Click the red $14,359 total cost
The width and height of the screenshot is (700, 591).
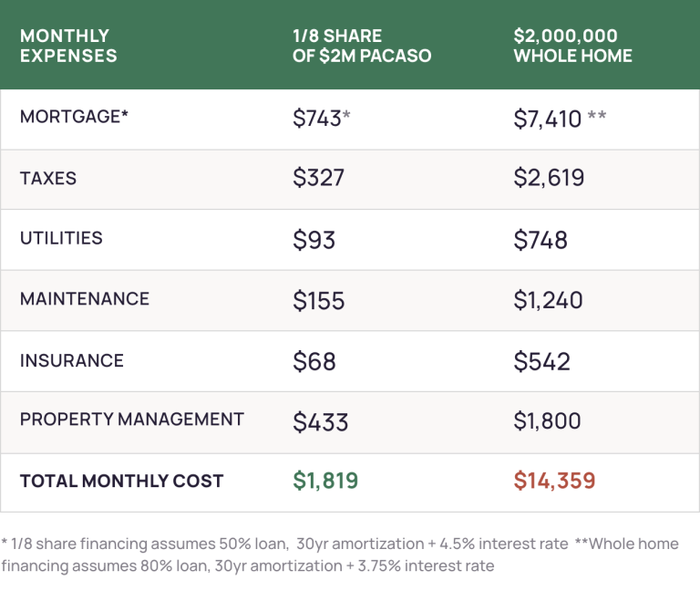pyautogui.click(x=555, y=481)
